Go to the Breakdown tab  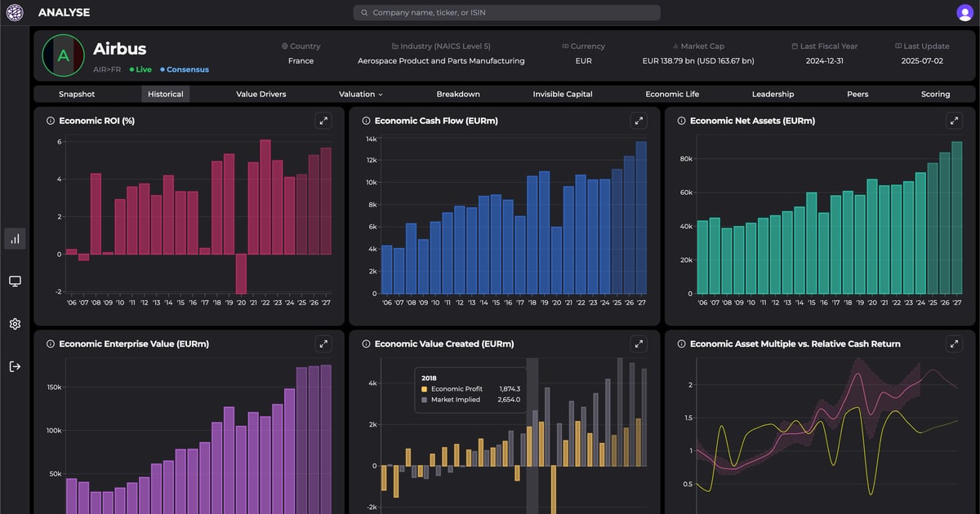[x=458, y=95]
